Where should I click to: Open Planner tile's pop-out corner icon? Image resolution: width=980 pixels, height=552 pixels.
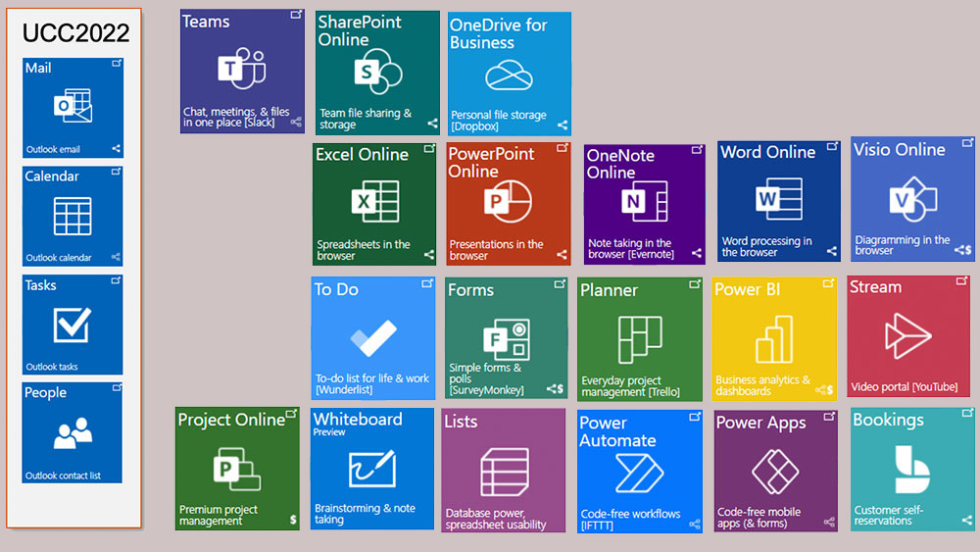[694, 285]
